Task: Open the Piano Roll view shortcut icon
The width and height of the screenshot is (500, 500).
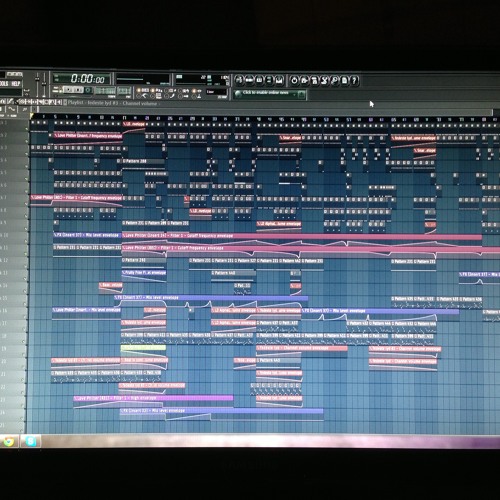Action: (x=259, y=80)
